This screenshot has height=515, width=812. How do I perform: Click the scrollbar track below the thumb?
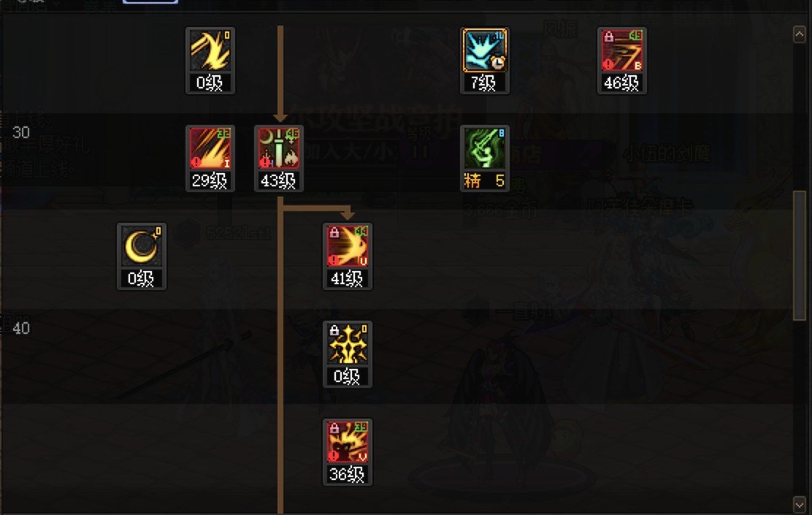coord(799,408)
